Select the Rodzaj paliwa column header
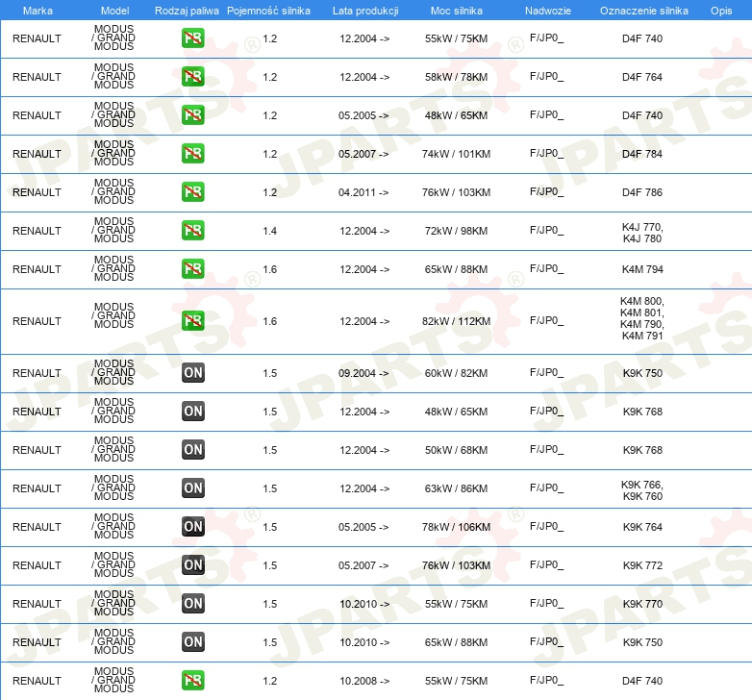This screenshot has width=752, height=700. tap(187, 11)
